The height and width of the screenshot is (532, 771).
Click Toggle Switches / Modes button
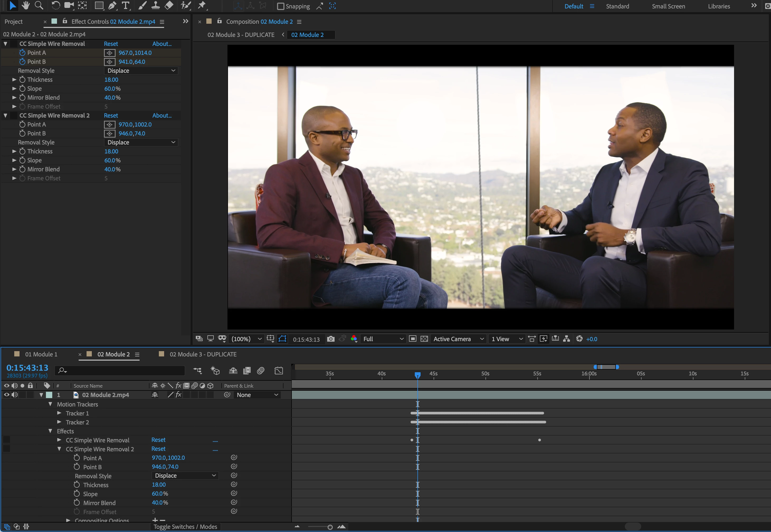(x=185, y=527)
